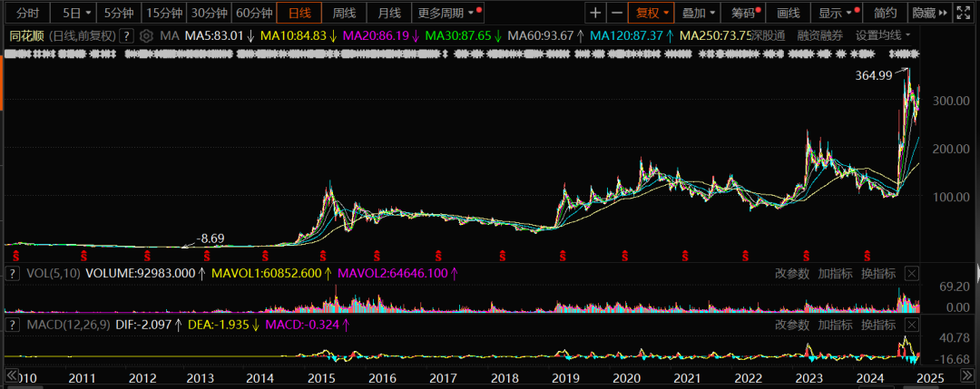The height and width of the screenshot is (389, 980).
Task: Enter fullscreen chart mode icon
Action: click(963, 13)
